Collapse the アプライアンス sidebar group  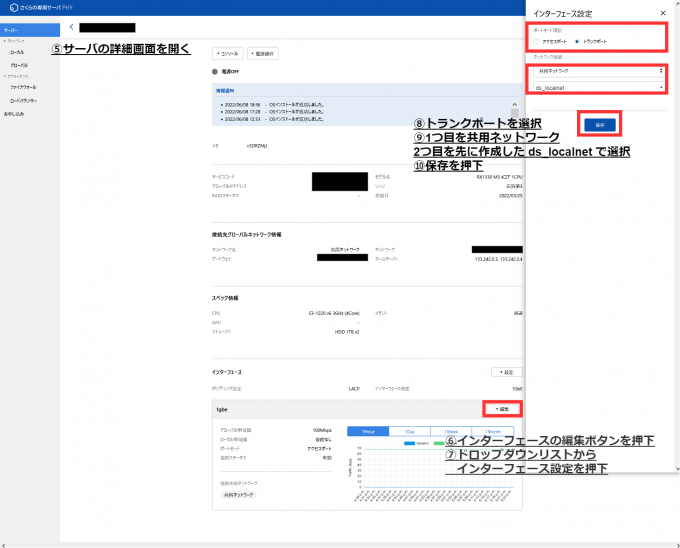pos(16,76)
